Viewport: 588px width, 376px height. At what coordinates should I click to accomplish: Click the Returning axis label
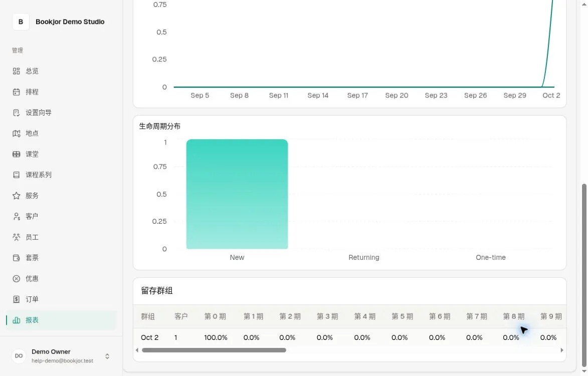364,258
